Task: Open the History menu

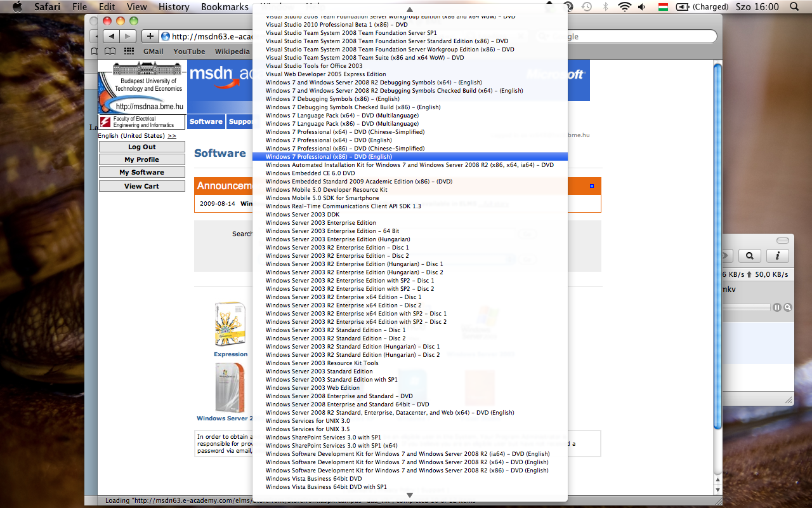Action: [x=174, y=7]
